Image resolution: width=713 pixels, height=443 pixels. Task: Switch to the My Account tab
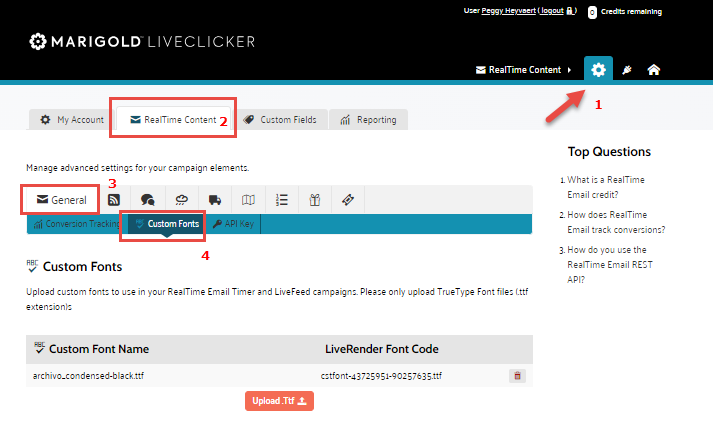[x=71, y=120]
